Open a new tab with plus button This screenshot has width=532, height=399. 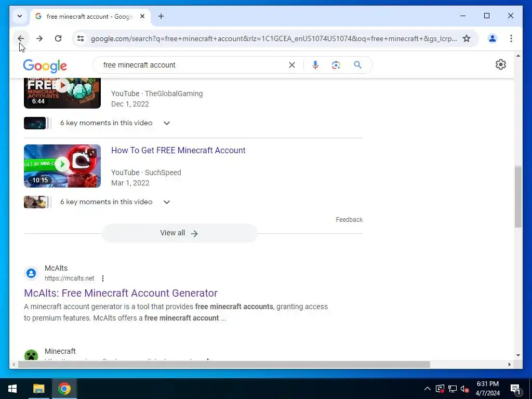click(161, 16)
